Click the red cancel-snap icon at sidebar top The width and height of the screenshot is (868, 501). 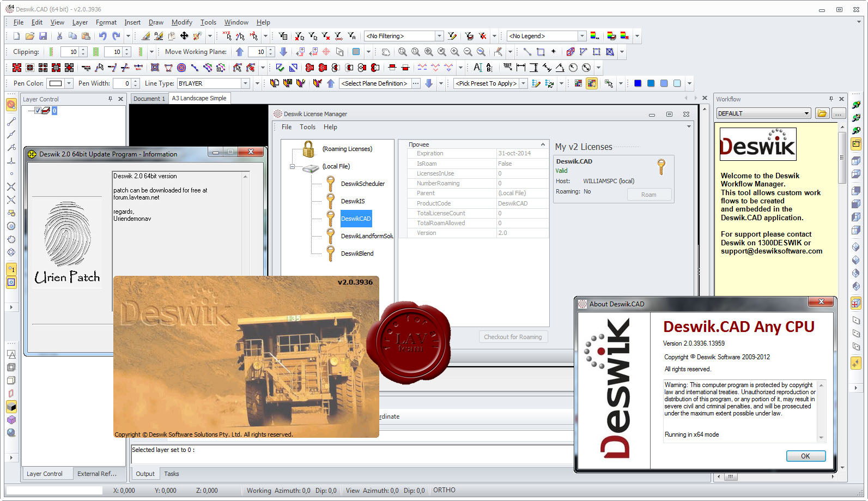[x=11, y=104]
